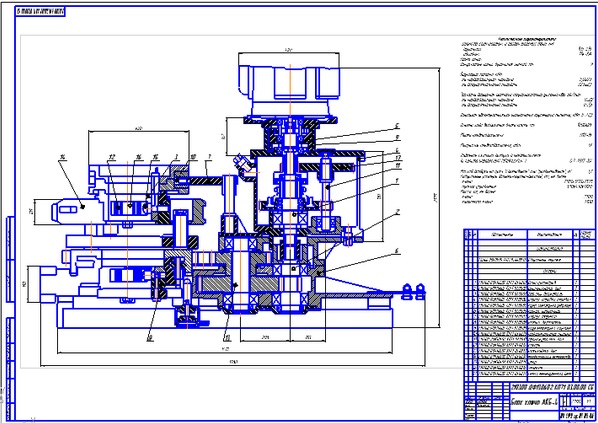Click the name column header in the specification table

pos(549,235)
